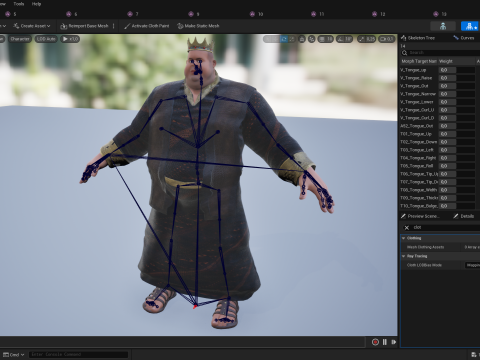This screenshot has height=360, width=480.
Task: Open the Create Asset dropdown
Action: point(32,26)
